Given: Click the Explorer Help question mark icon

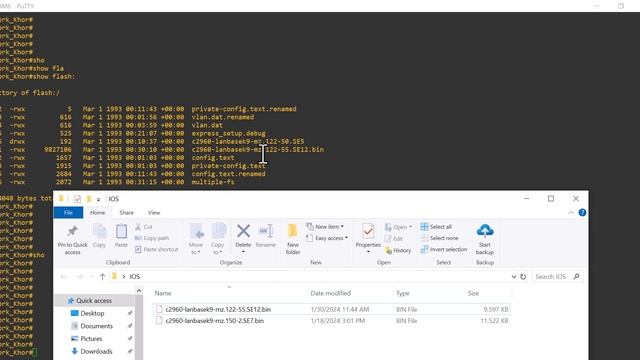Looking at the screenshot, I should pos(582,212).
